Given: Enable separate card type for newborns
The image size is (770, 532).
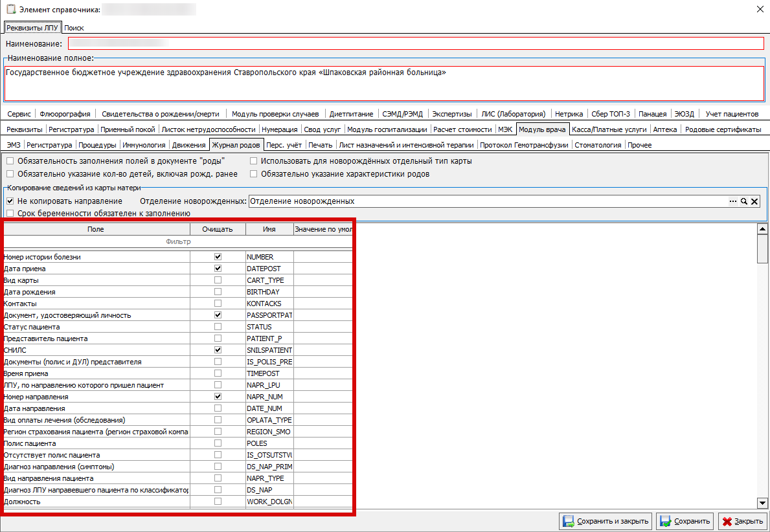Looking at the screenshot, I should pyautogui.click(x=253, y=161).
